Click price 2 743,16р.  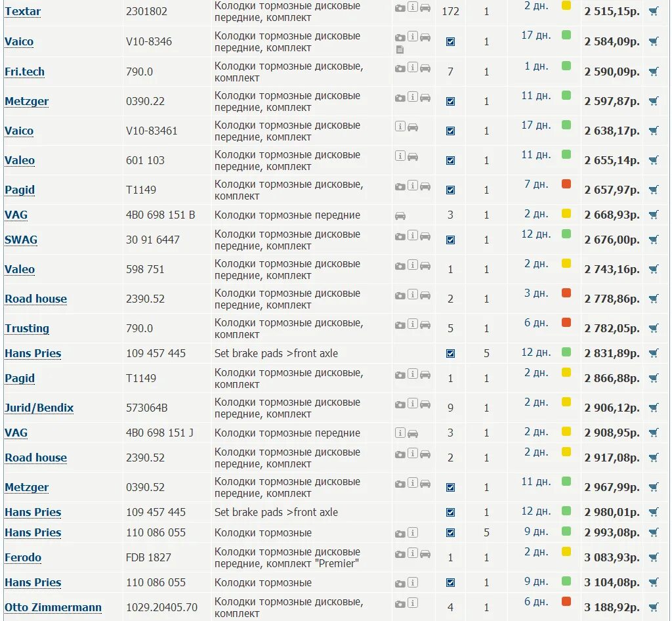pyautogui.click(x=612, y=269)
